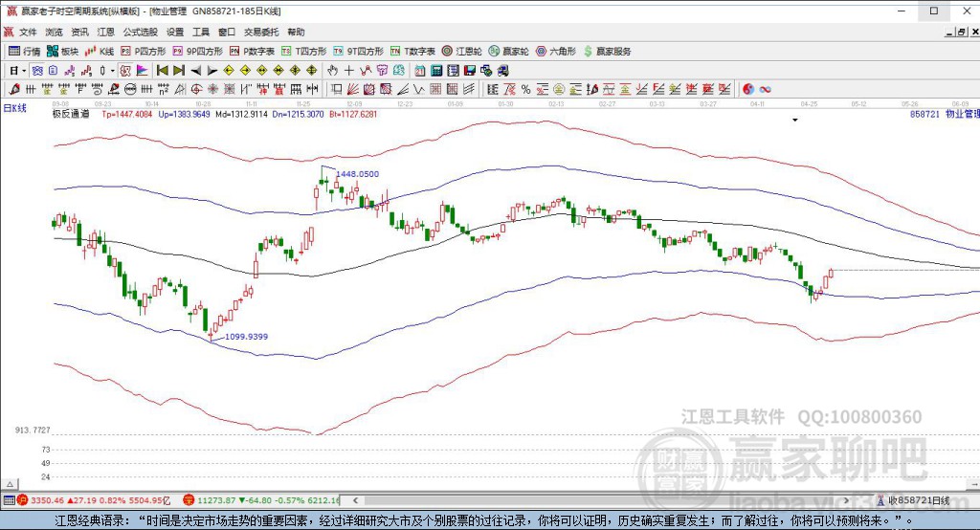Open the T四方形 time square
Viewport: 980px width, 530px height.
click(303, 52)
